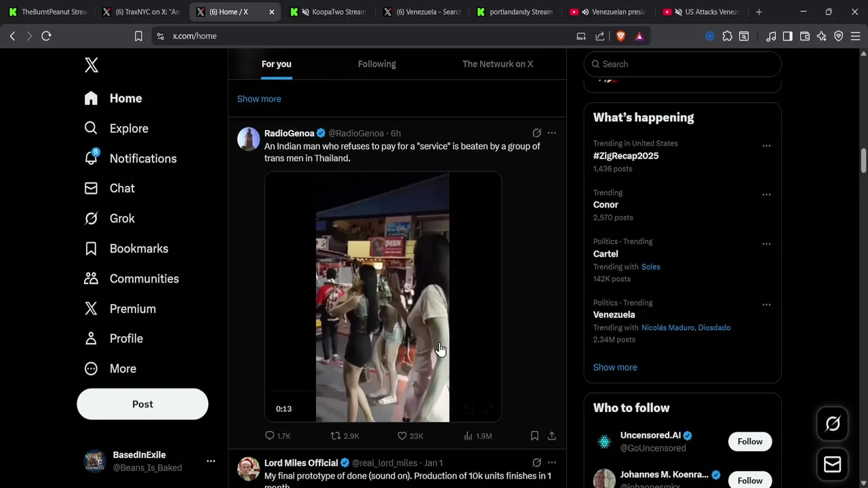868x488 pixels.
Task: Switch to The Netwurk on X tab
Action: [x=498, y=64]
